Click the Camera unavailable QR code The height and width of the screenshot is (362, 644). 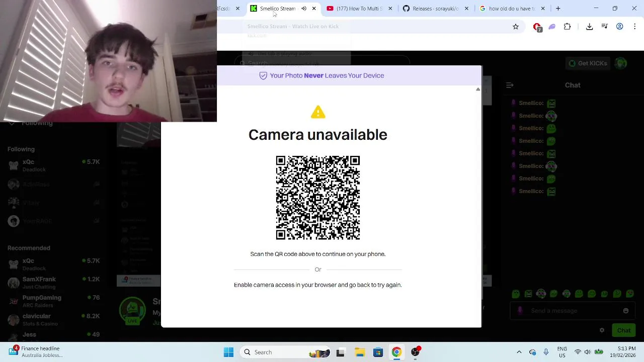318,198
